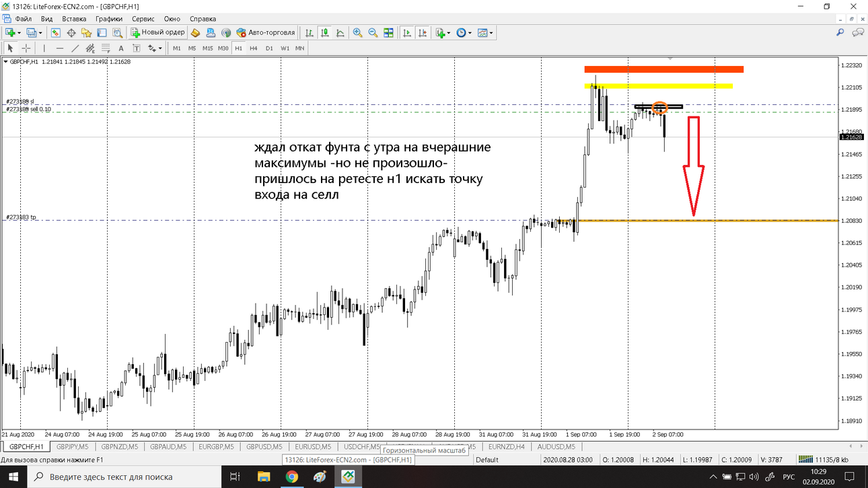
Task: Open the chart templates icon
Action: [x=482, y=32]
